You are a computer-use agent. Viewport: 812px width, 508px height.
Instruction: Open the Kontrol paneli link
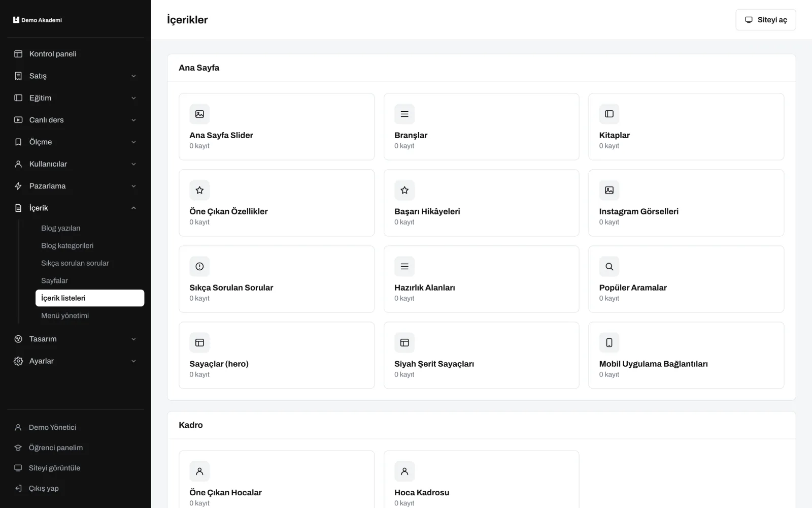76,54
